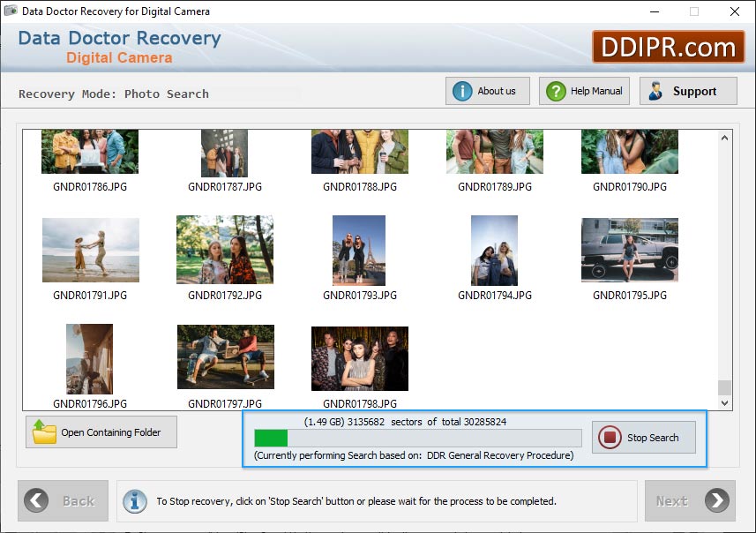Select the GNDR01789.JPG thumbnail image
The width and height of the screenshot is (756, 533).
[495, 152]
